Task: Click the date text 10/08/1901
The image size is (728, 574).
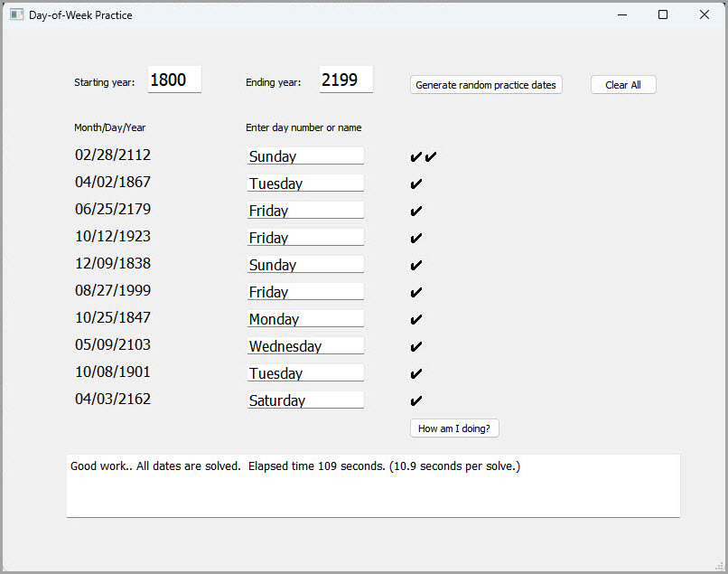Action: [113, 372]
